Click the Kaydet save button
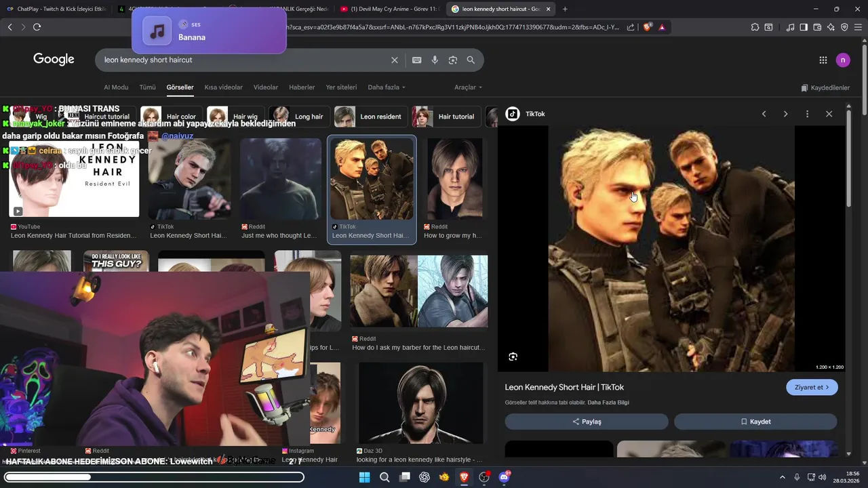The width and height of the screenshot is (868, 488). pyautogui.click(x=755, y=422)
